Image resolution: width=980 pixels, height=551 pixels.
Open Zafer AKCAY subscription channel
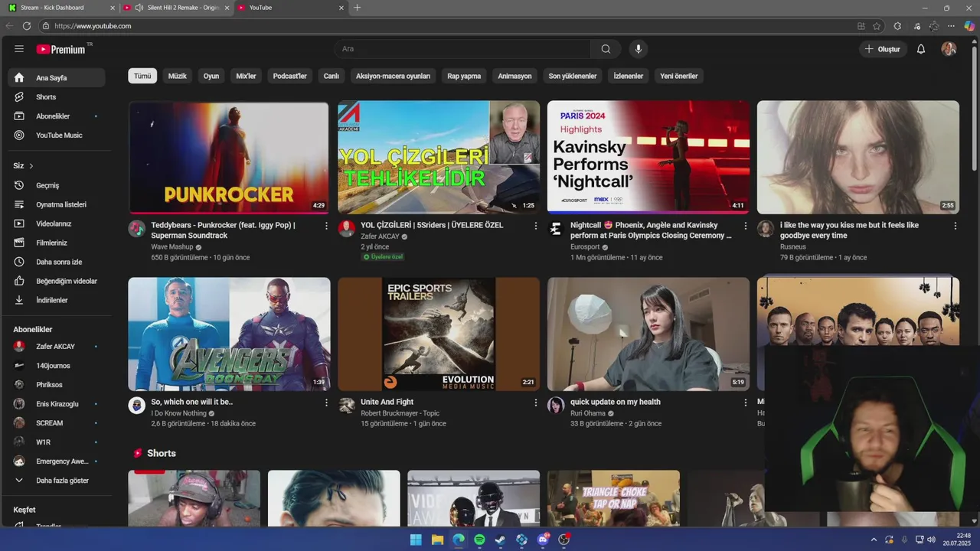click(x=57, y=347)
